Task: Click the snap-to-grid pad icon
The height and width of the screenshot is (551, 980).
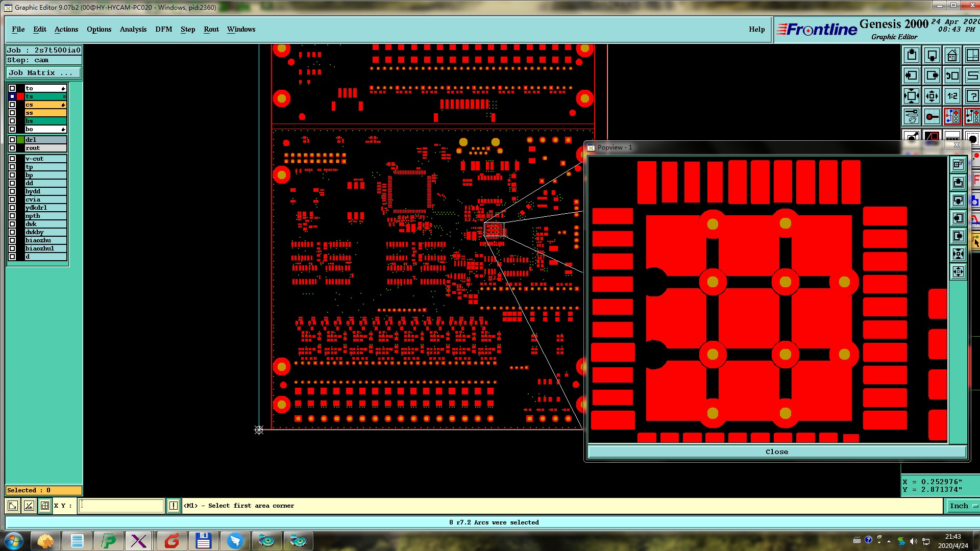Action: [x=932, y=116]
